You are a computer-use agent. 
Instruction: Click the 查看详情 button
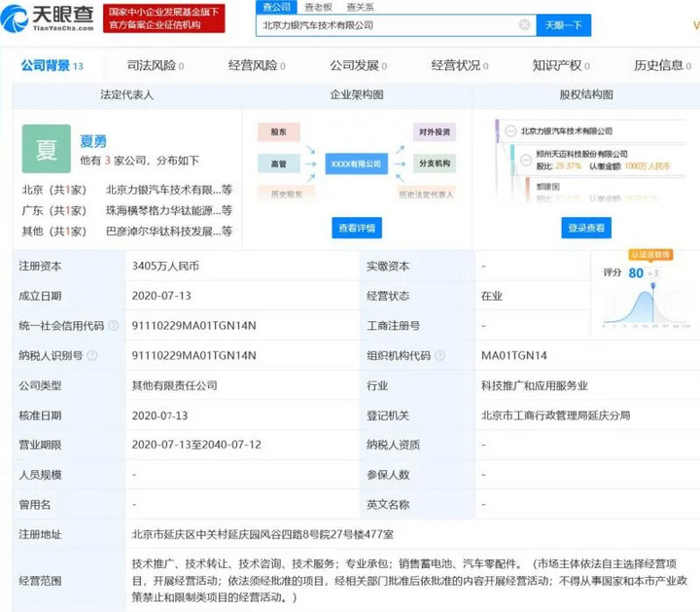tap(357, 228)
